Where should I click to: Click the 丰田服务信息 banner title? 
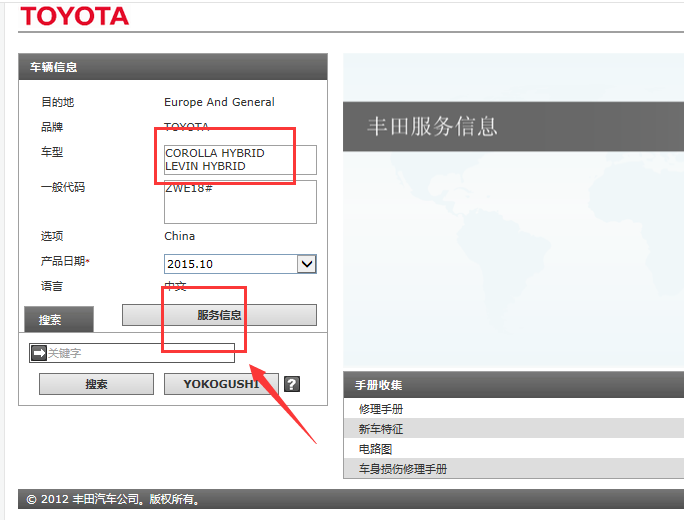(432, 127)
